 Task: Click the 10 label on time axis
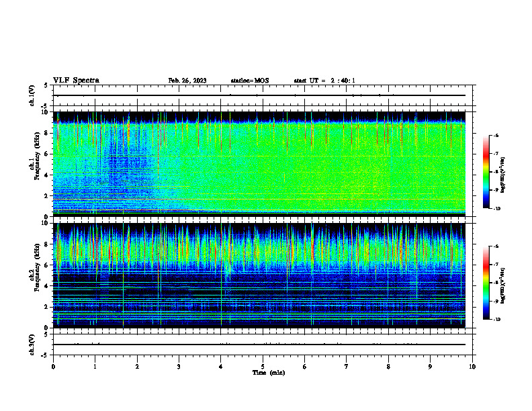click(x=472, y=367)
